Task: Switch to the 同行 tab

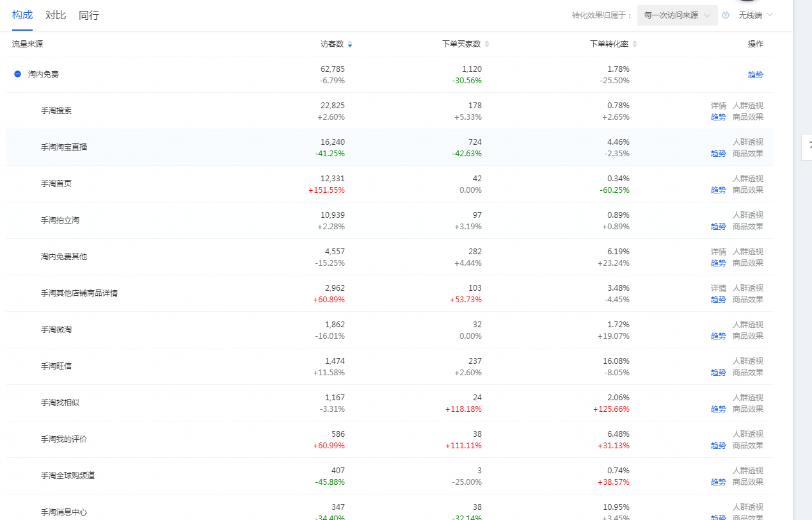Action: point(89,15)
